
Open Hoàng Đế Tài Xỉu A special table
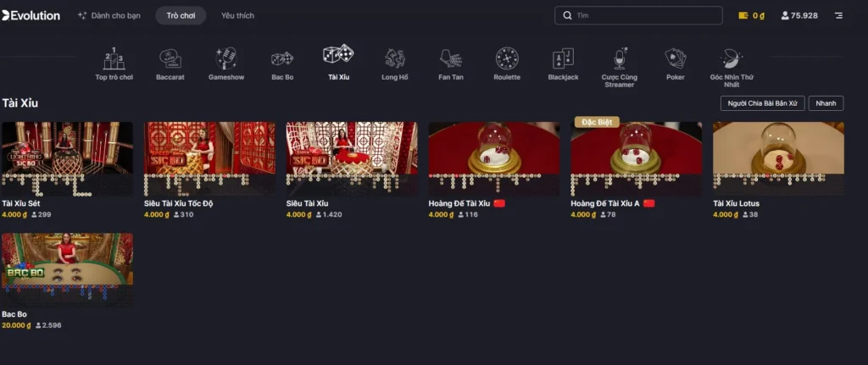[x=636, y=158]
